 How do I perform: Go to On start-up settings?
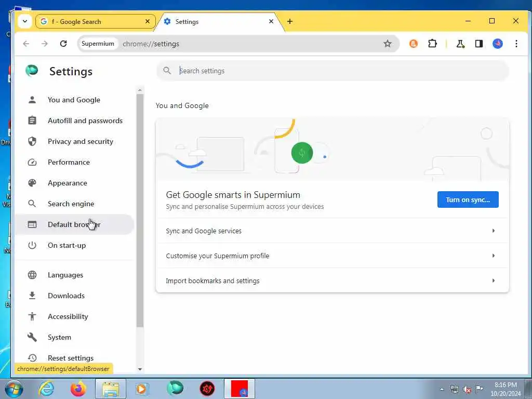67,245
